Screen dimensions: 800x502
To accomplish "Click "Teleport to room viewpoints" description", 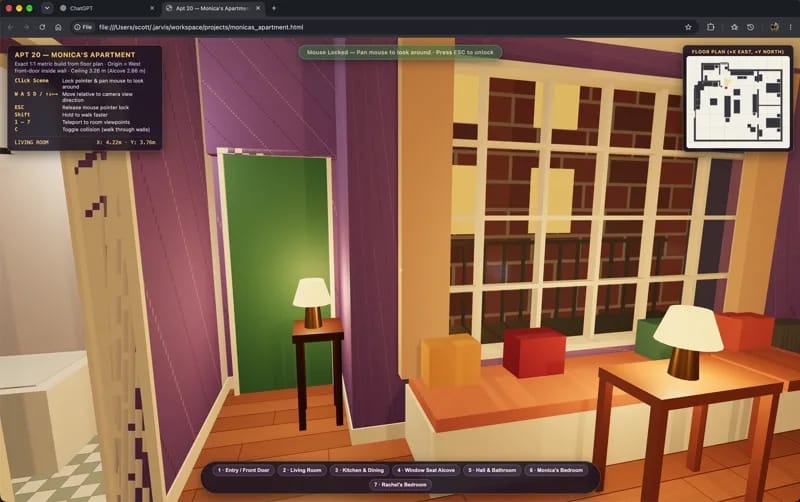I will [96, 122].
